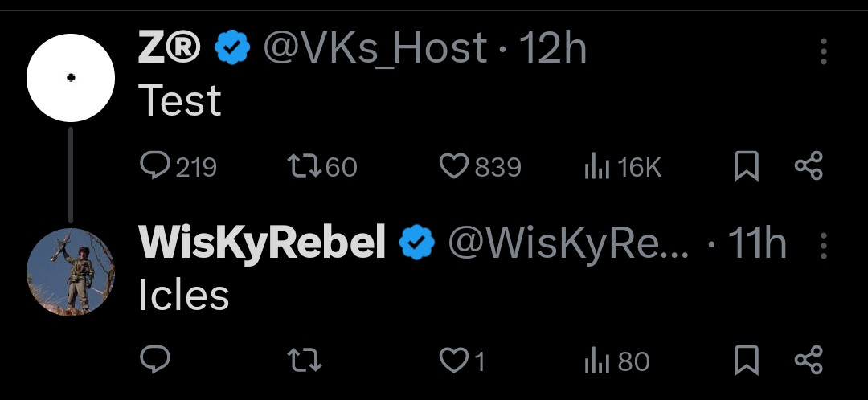Open WisKyRebel's profile avatar

point(71,272)
